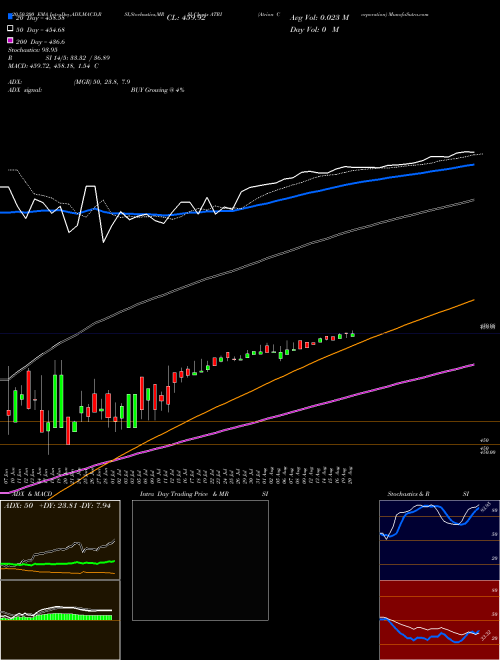Click the last green candlestick on the chart
The image size is (500, 660).
tap(353, 334)
